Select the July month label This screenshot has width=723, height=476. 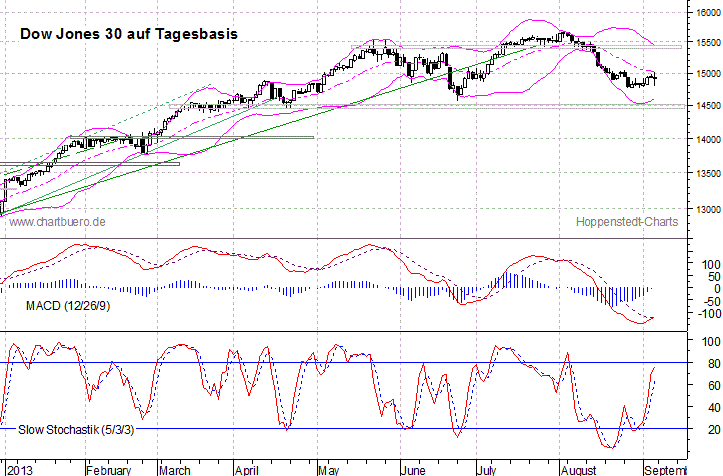486,470
